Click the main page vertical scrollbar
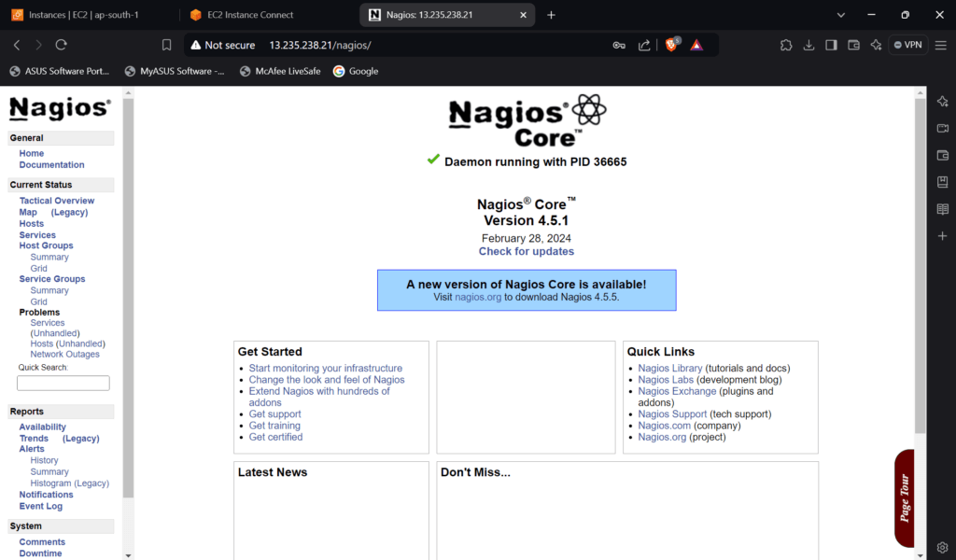956x560 pixels. click(920, 265)
